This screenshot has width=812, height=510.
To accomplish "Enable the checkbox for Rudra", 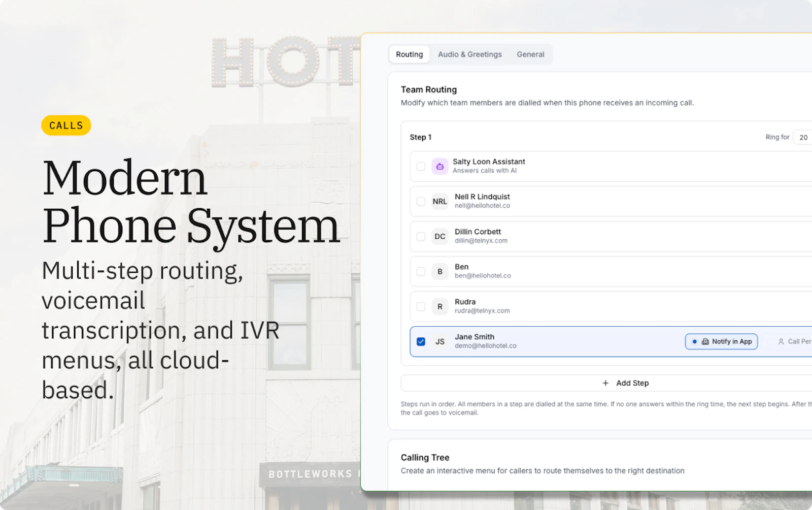I will [421, 306].
